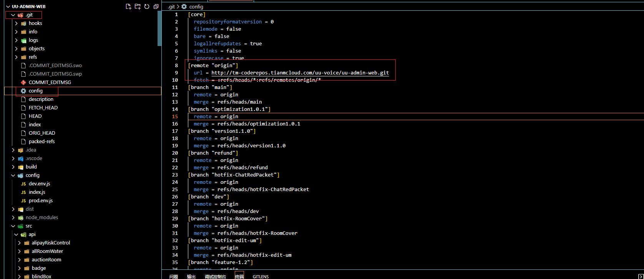Refresh the explorer file tree
Viewport: 644px width, 279px height.
pos(147,7)
